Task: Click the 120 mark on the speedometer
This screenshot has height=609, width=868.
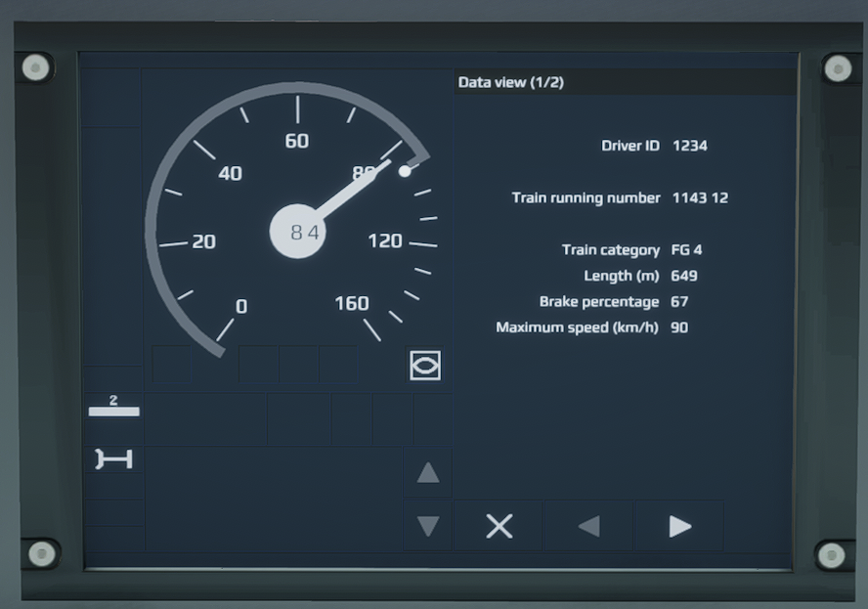Action: 384,240
